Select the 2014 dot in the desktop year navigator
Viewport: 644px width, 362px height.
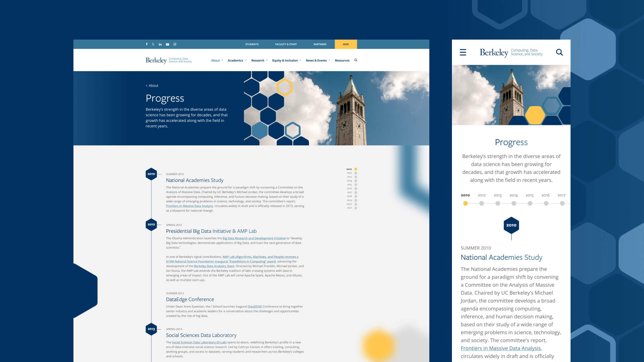coord(356,181)
